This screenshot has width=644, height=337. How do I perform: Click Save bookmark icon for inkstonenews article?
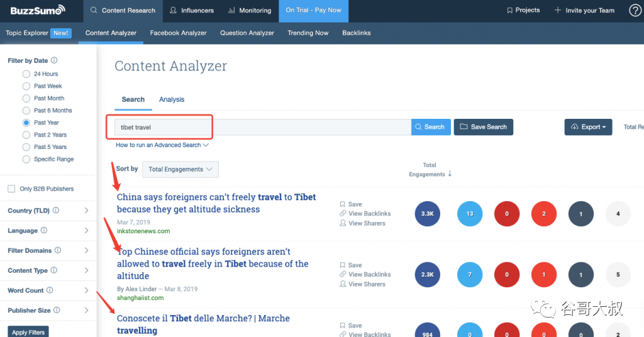click(x=343, y=204)
